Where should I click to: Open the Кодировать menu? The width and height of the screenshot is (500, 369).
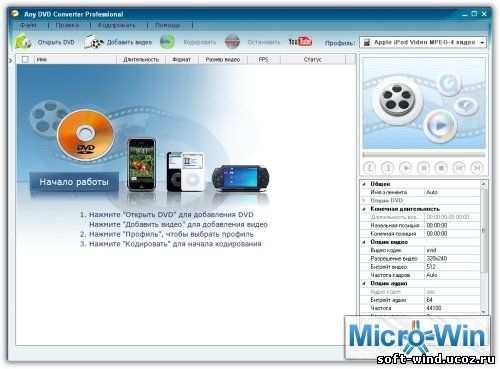(117, 25)
